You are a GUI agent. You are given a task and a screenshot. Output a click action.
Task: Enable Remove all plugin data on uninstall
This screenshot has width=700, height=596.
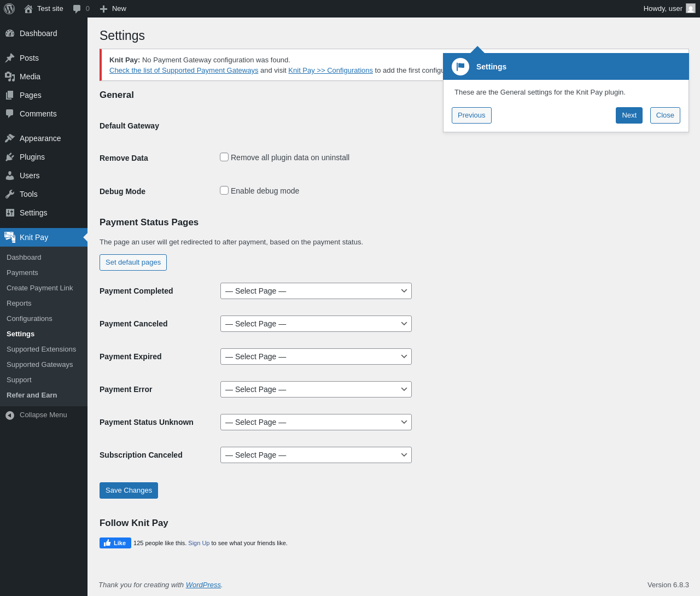point(224,157)
